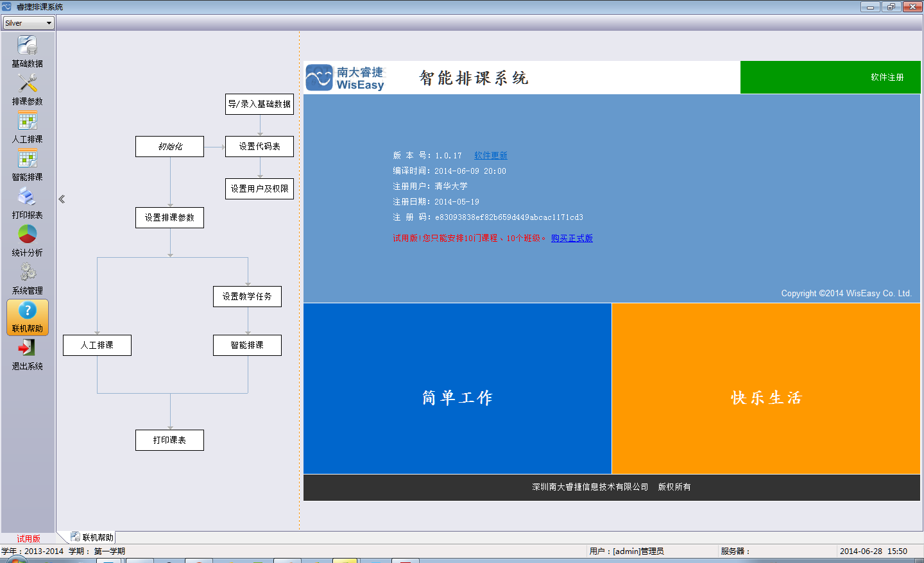Screen dimensions: 924x563
Task: Click the 统计分析 pie chart icon
Action: pos(27,235)
